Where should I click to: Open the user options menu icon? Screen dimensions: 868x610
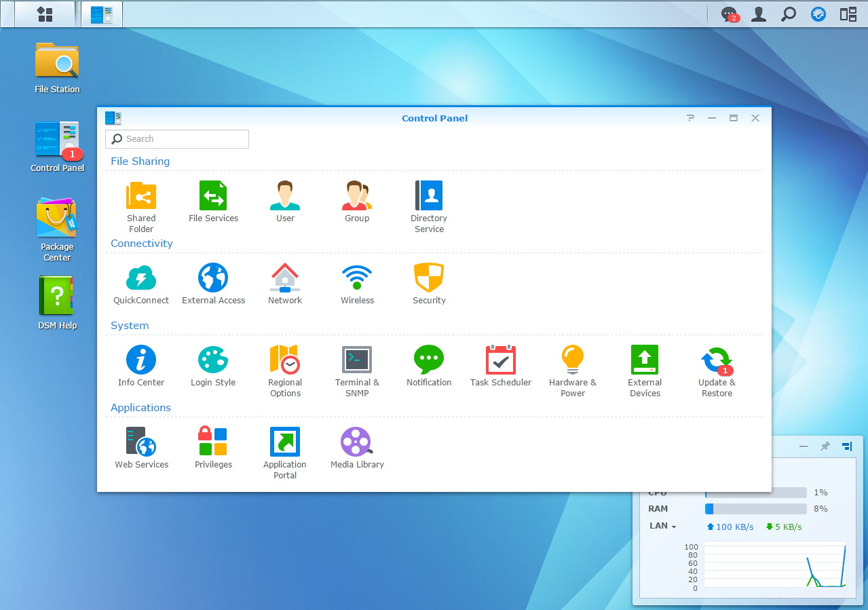click(759, 14)
